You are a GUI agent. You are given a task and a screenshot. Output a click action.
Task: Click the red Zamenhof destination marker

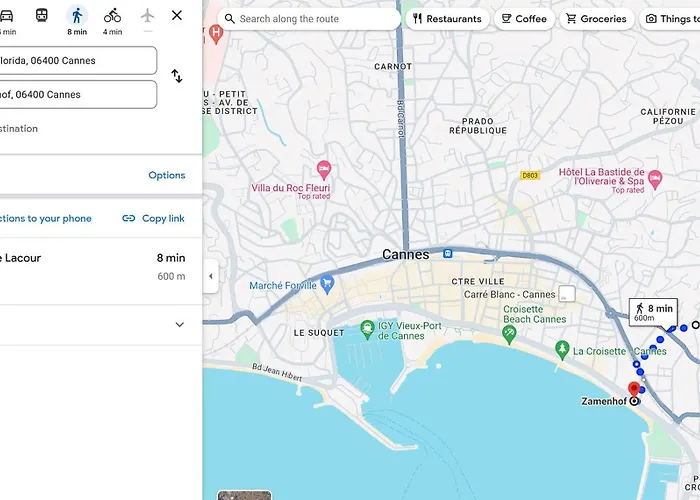633,389
